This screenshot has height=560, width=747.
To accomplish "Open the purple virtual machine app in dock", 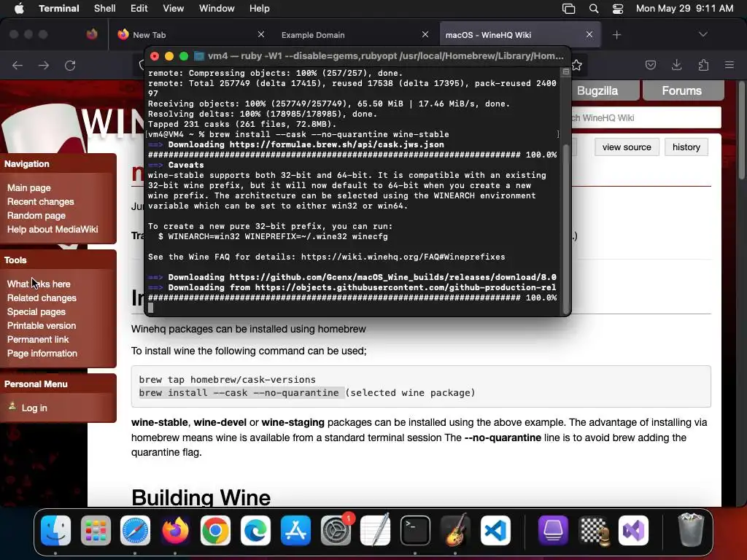I will [553, 530].
